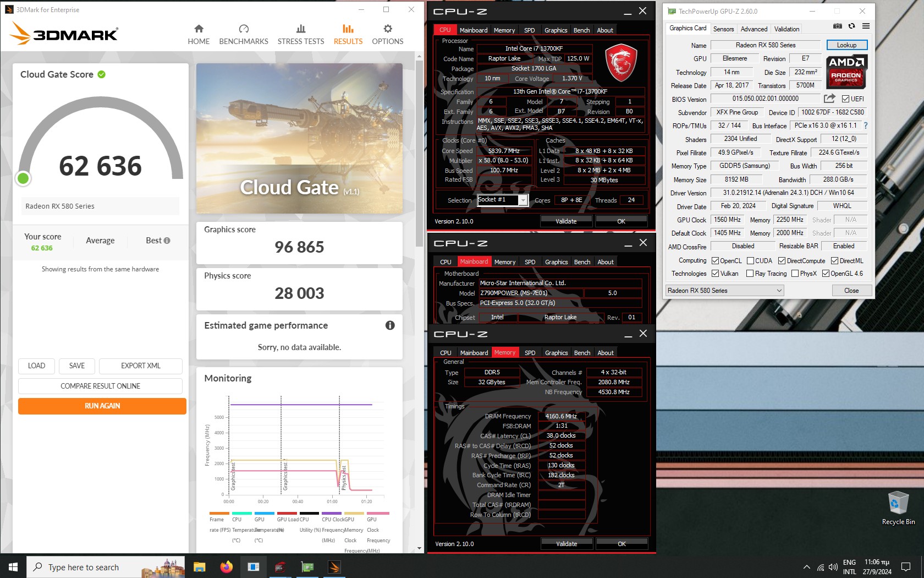Open STRESS TESTS bar-chart icon in 3DMark

[x=301, y=29]
